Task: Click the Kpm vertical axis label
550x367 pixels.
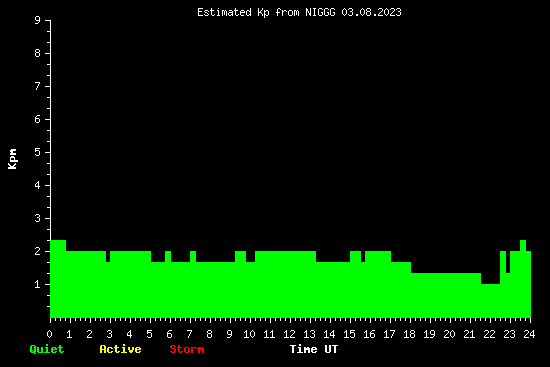Action: click(x=13, y=159)
